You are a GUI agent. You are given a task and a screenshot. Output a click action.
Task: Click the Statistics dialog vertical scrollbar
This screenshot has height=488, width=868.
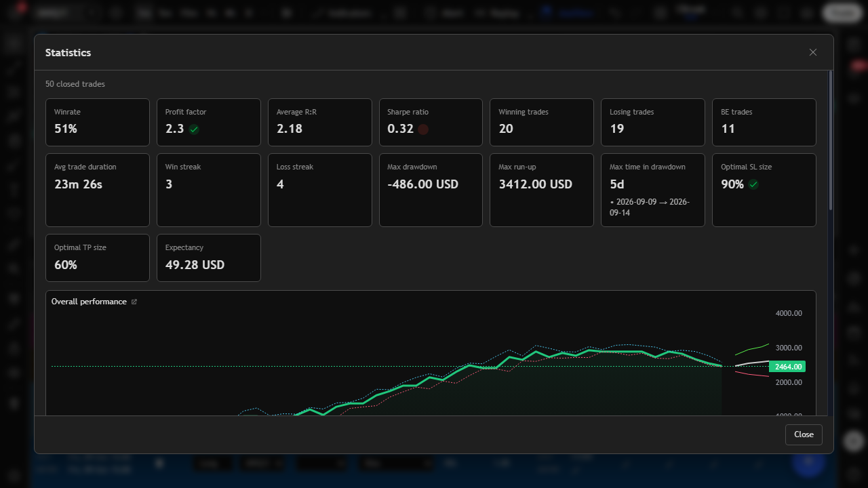pos(830,140)
